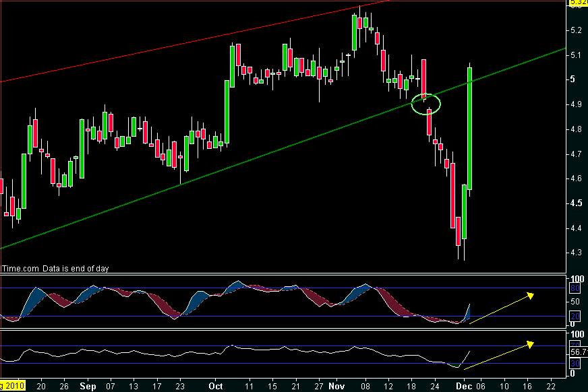Click the current RSI value 56.7 label
This screenshot has width=588, height=392.
pos(579,352)
